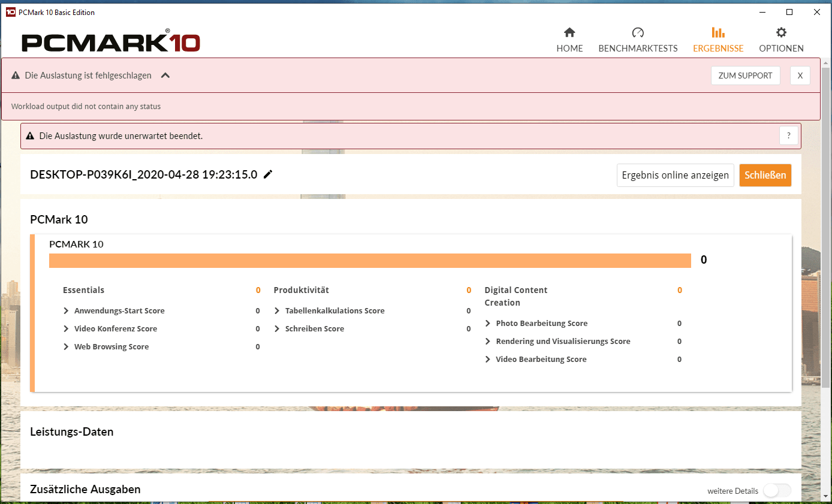
Task: Dismiss the error banner with X
Action: [x=800, y=76]
